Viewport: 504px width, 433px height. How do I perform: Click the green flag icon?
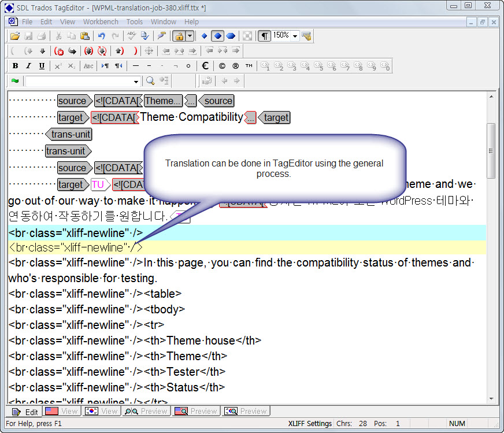pyautogui.click(x=15, y=81)
